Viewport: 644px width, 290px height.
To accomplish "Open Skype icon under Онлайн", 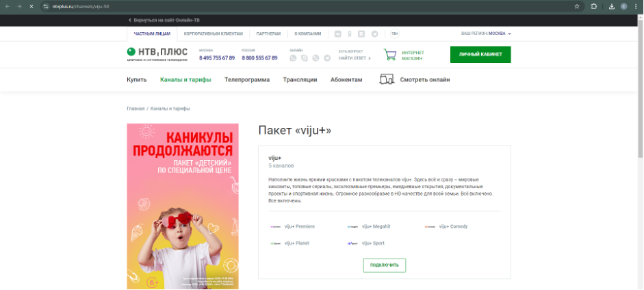I will 305,58.
